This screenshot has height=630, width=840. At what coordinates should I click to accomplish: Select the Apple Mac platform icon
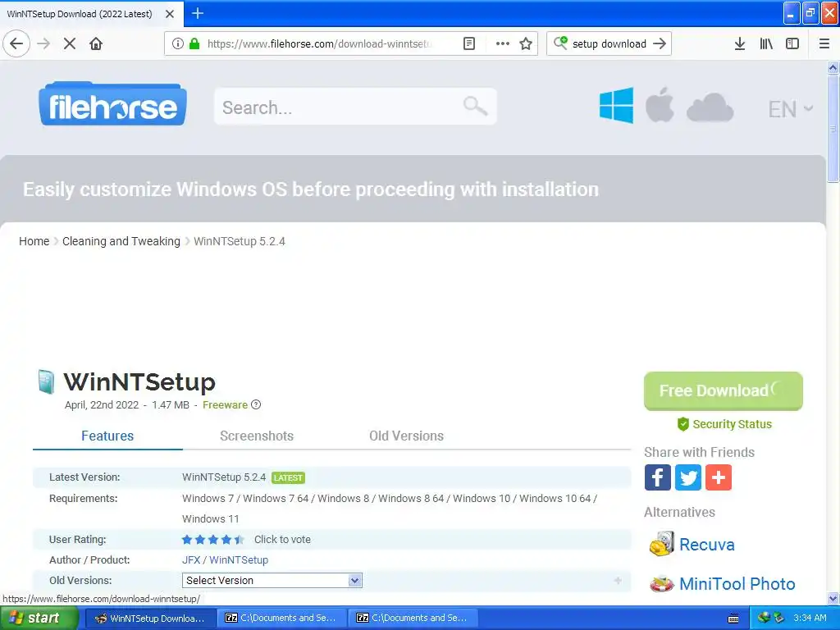click(x=660, y=104)
